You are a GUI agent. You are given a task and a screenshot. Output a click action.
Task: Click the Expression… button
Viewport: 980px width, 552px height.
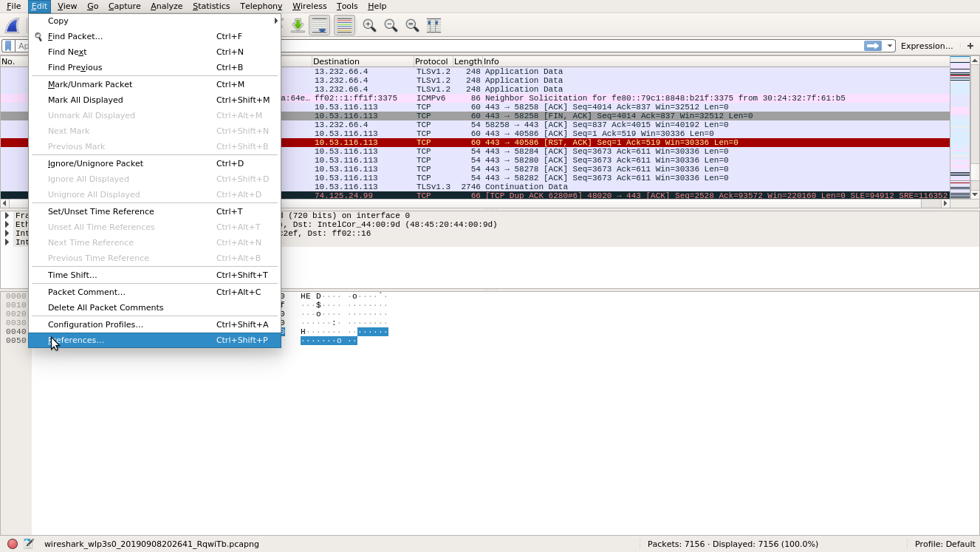pyautogui.click(x=927, y=46)
